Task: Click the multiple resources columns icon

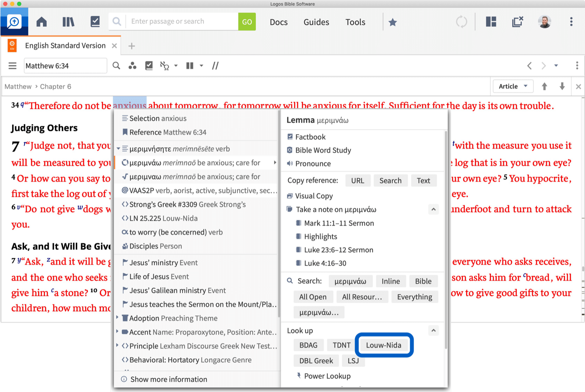Action: 190,66
